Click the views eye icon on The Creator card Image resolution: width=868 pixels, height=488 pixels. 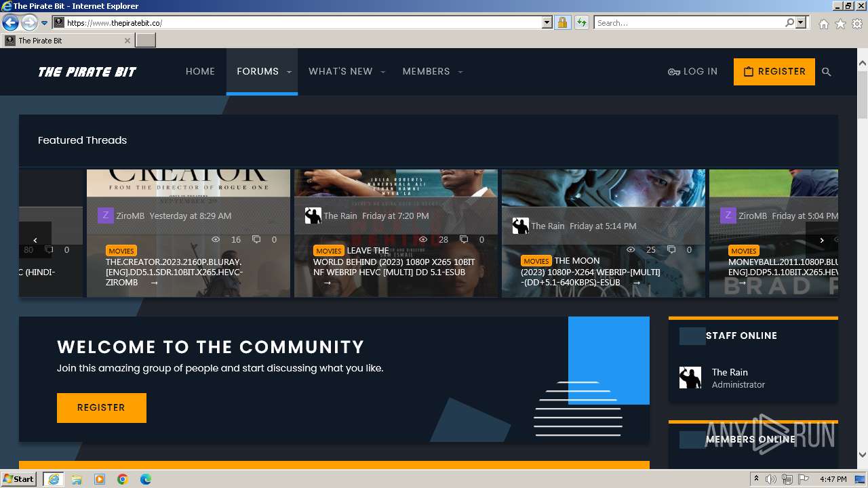click(216, 239)
